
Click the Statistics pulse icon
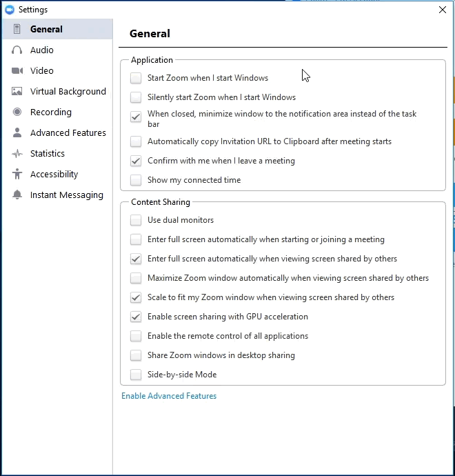tap(17, 154)
